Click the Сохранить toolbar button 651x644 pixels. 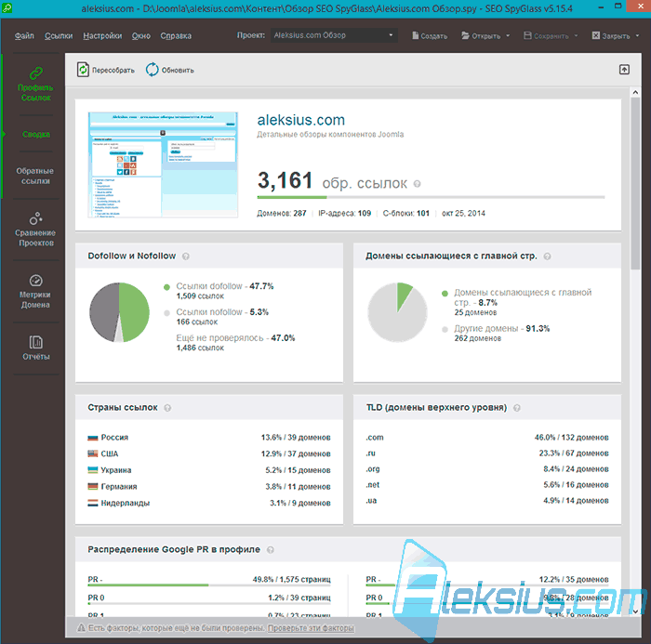(x=546, y=35)
